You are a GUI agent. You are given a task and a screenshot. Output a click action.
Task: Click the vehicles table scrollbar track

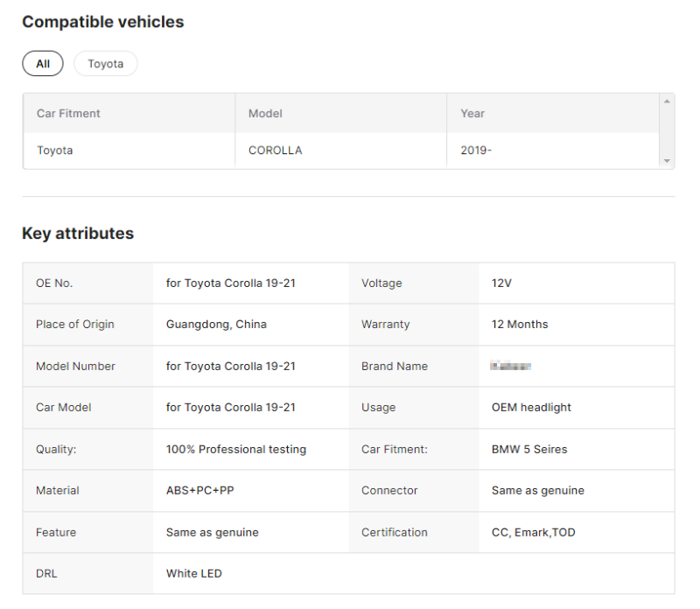pyautogui.click(x=667, y=131)
